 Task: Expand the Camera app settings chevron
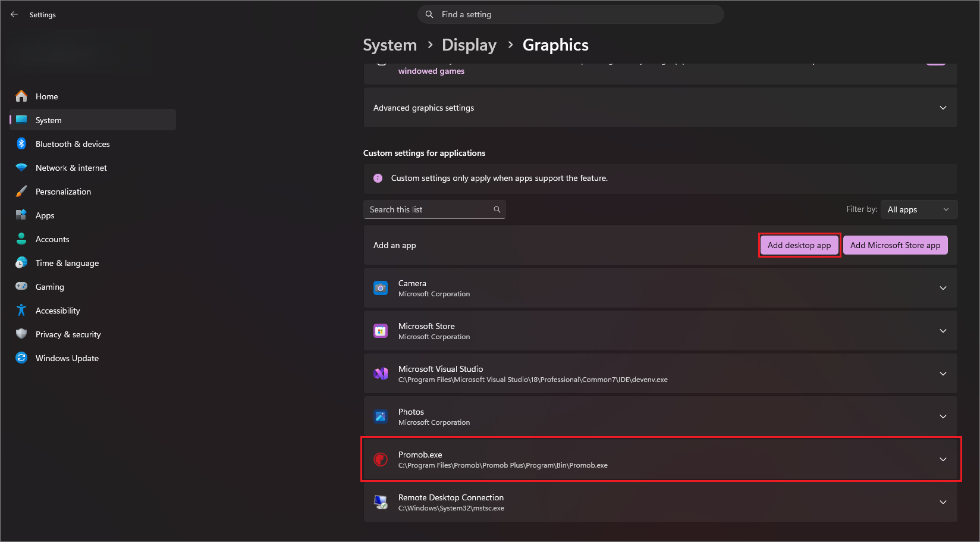[x=943, y=288]
